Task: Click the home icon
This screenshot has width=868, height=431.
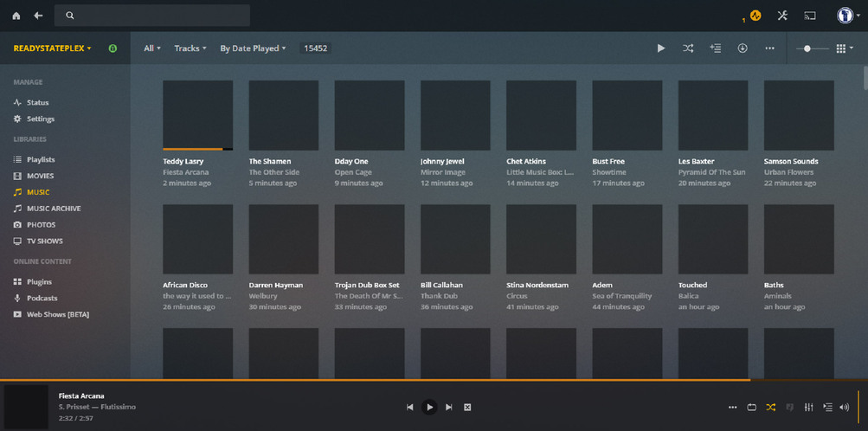Action: [x=16, y=16]
